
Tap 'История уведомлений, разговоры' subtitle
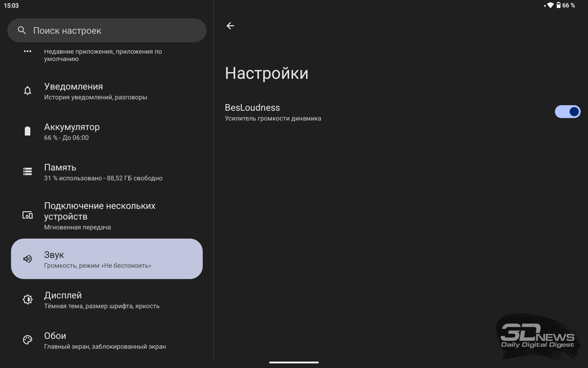tap(96, 97)
